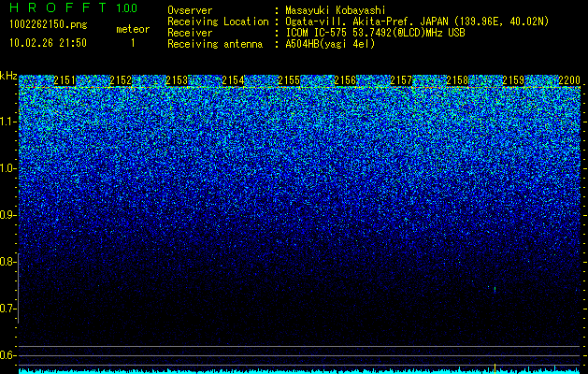Click the 2153 time marker
This screenshot has height=374, width=588.
click(177, 80)
